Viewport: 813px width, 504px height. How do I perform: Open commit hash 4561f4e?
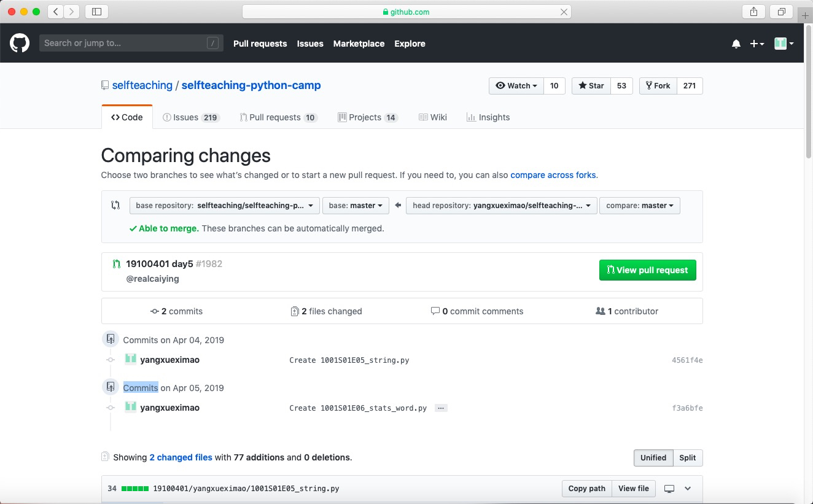point(687,360)
